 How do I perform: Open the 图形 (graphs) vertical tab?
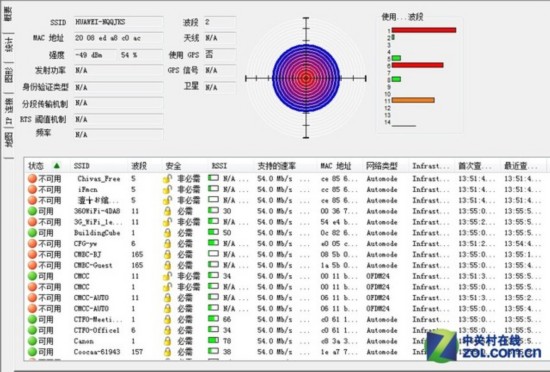(8, 75)
